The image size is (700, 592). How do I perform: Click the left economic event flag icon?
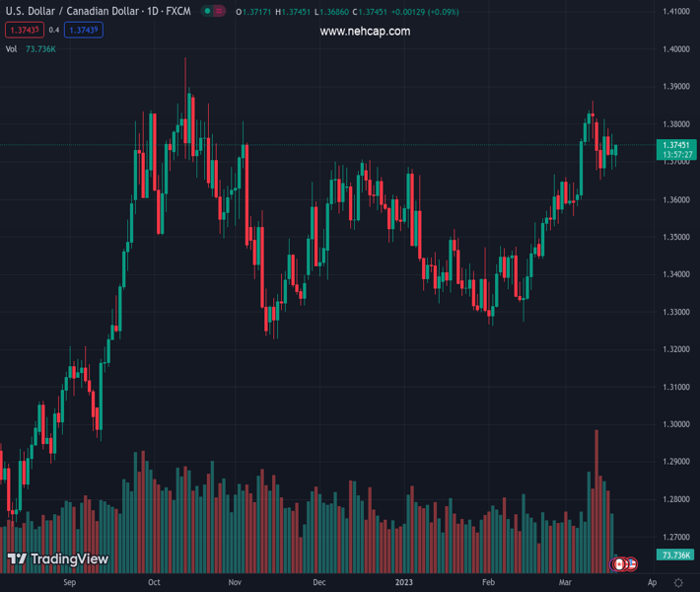(x=620, y=563)
